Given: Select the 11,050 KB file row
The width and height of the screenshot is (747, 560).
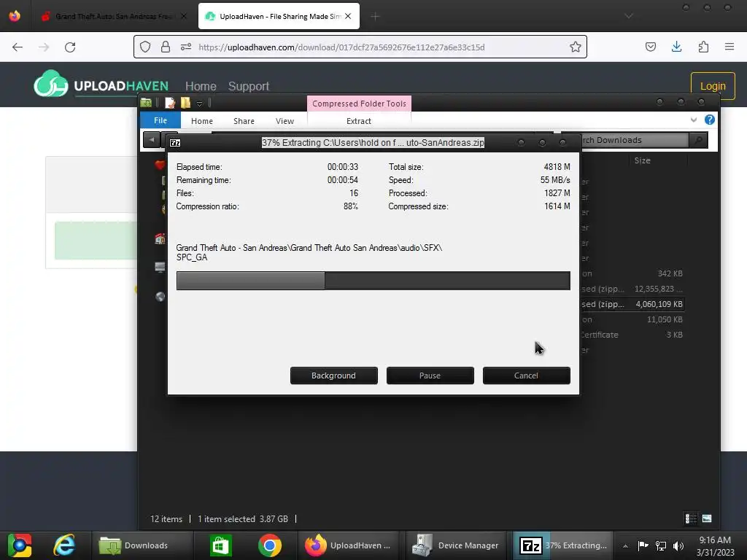Looking at the screenshot, I should point(632,319).
